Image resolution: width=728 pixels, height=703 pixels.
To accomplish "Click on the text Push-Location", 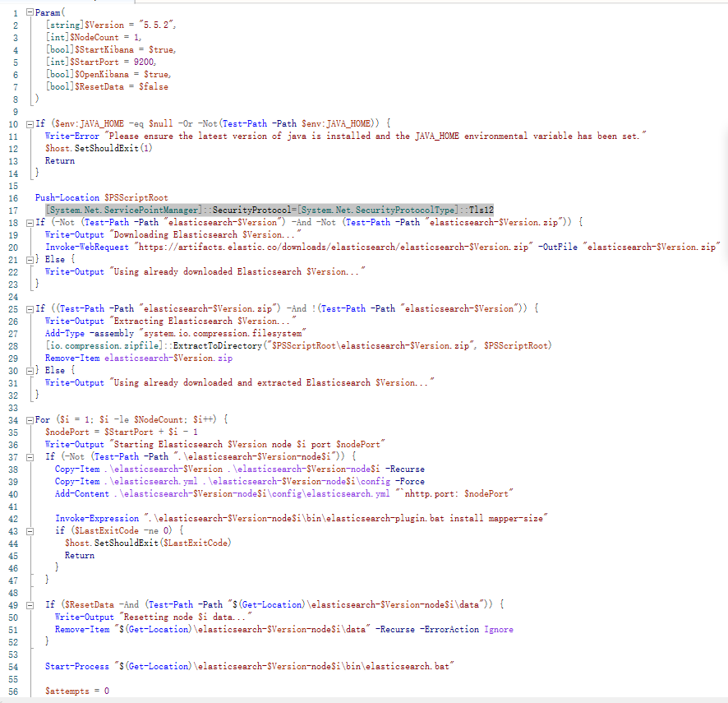I will [67, 197].
